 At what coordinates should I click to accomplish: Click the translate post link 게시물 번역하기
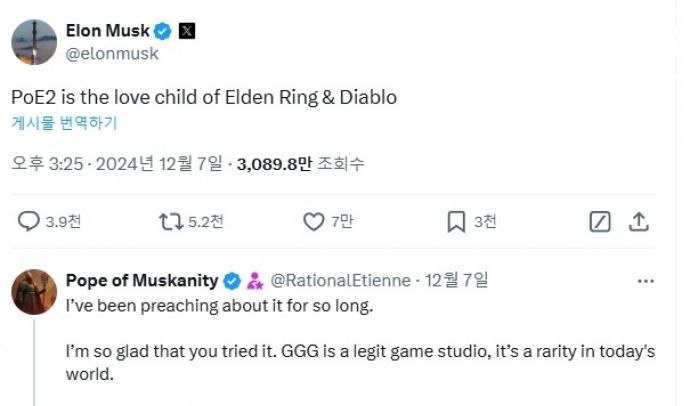pyautogui.click(x=64, y=124)
